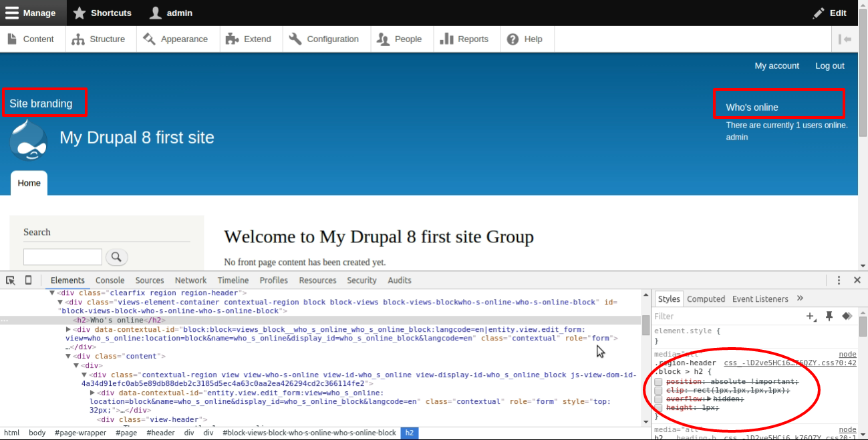The width and height of the screenshot is (868, 440).
Task: Click the Edit pencil icon
Action: pyautogui.click(x=818, y=13)
